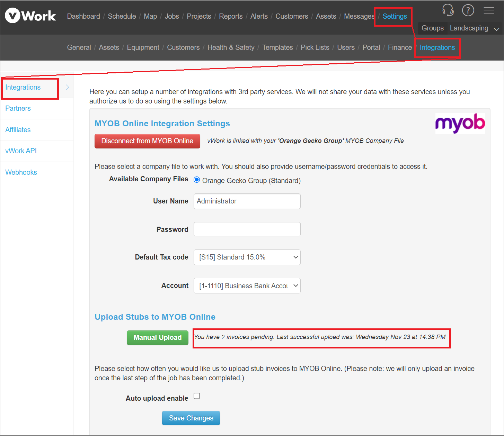This screenshot has height=436, width=504.
Task: Select the Integrations settings tab
Action: tap(437, 47)
